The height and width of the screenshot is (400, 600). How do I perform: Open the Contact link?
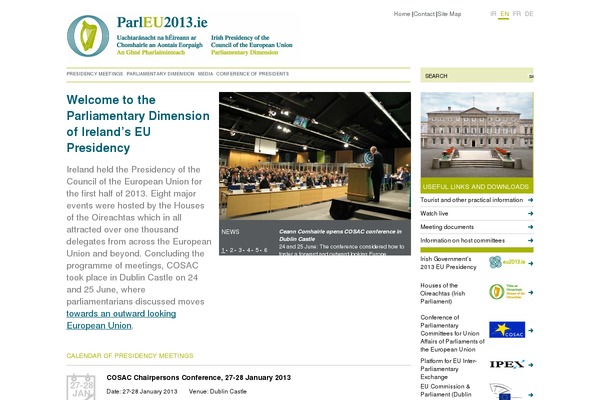[424, 14]
